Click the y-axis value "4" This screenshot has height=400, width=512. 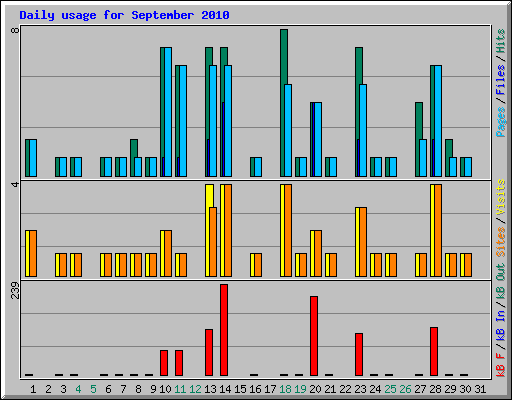click(15, 184)
